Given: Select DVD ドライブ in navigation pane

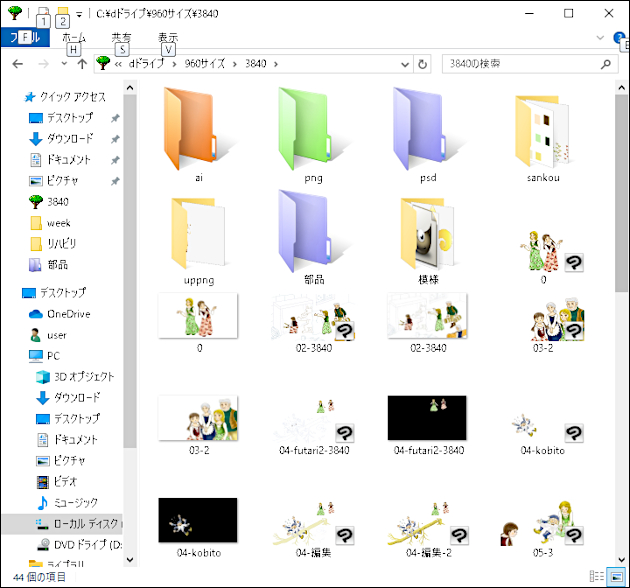Looking at the screenshot, I should click(79, 545).
